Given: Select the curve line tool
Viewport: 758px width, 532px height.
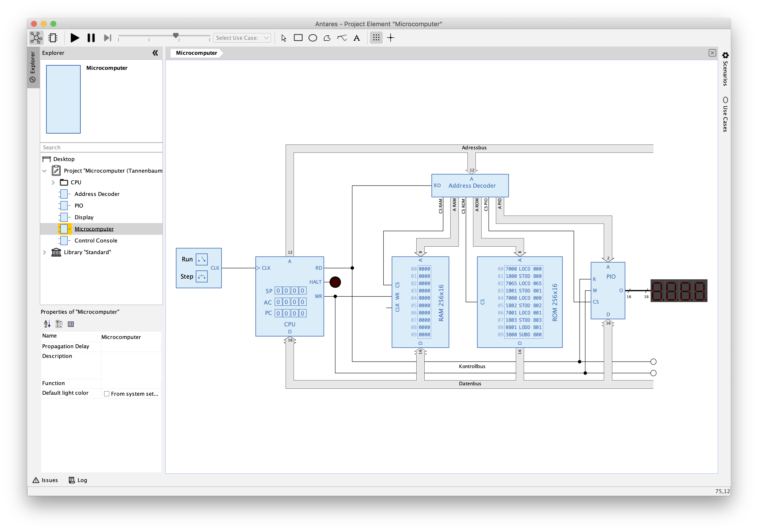Looking at the screenshot, I should click(x=342, y=38).
